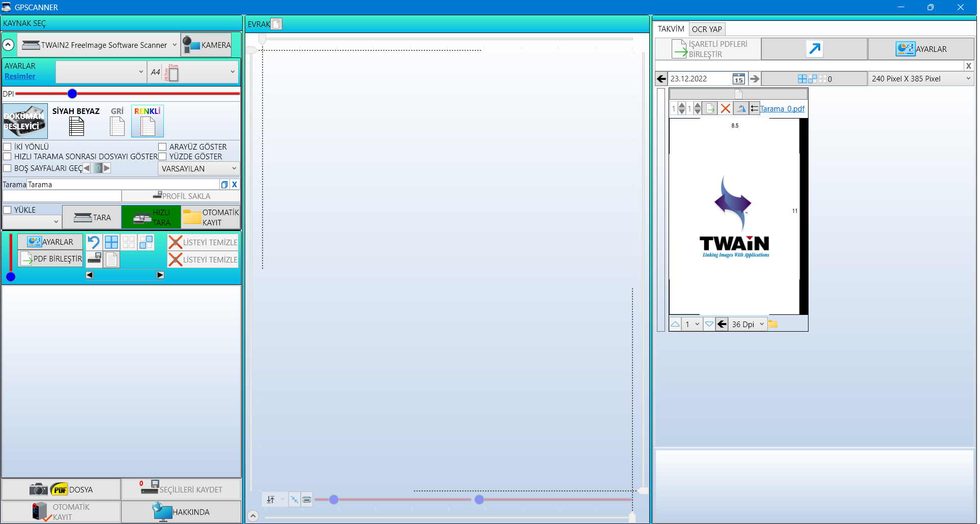Choose RENKLİ color scan mode
The image size is (980, 524).
click(148, 121)
